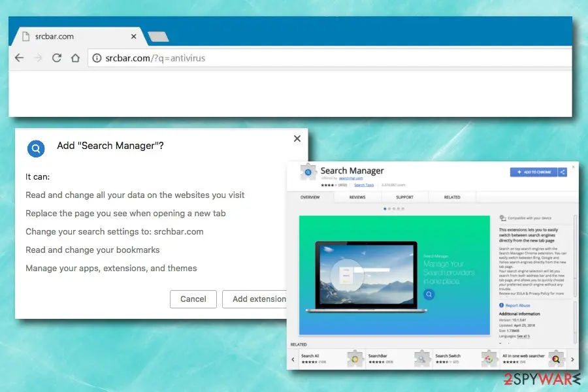588x392 pixels.
Task: Click 'Manage your apps, extensions, and themes'
Action: click(111, 269)
